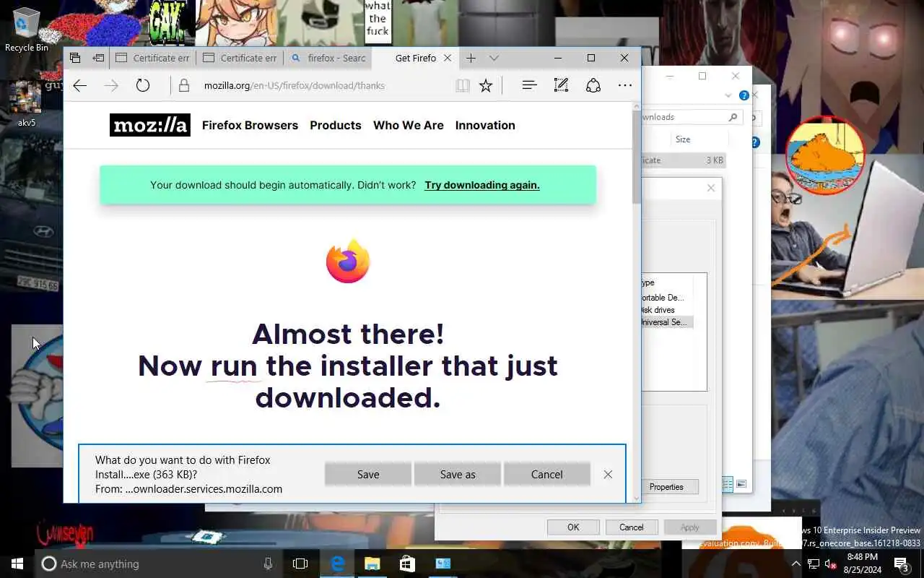The image size is (924, 578).
Task: Set these tabs aside in Edge
Action: pos(98,58)
